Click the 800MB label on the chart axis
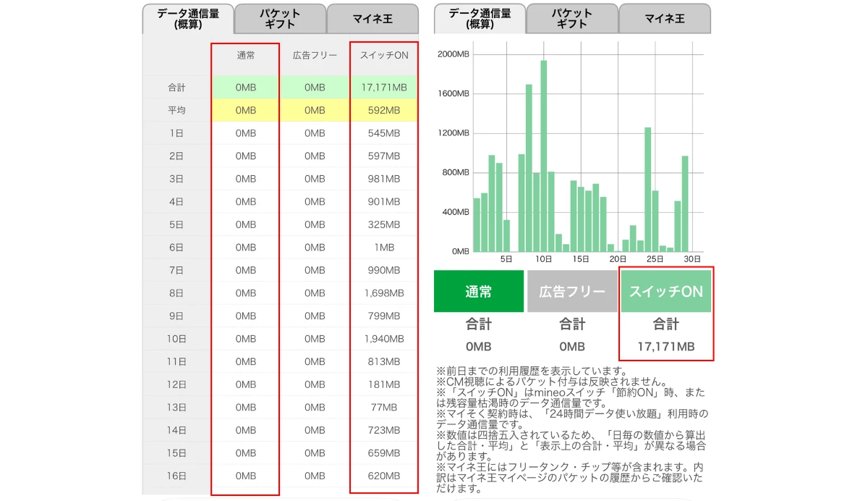868x501 pixels. pyautogui.click(x=456, y=173)
